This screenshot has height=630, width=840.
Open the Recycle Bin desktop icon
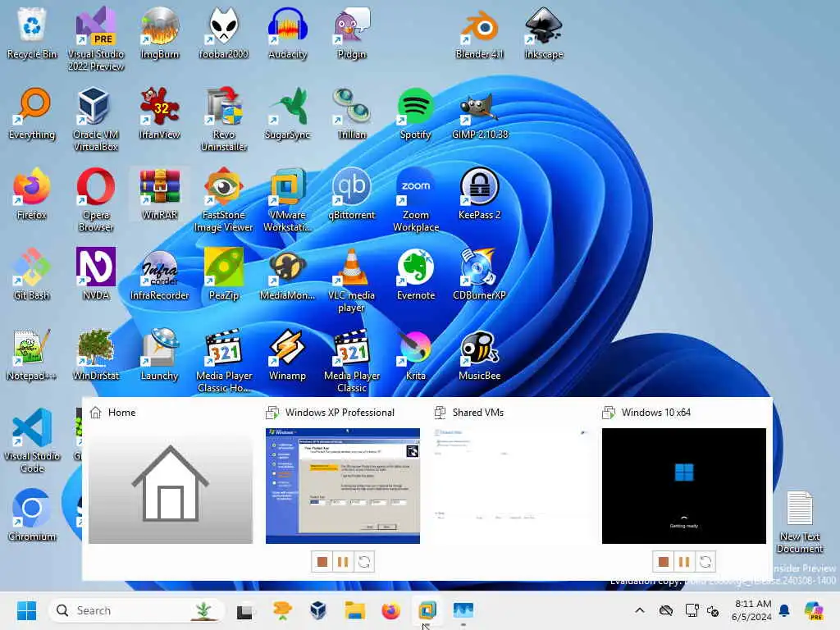point(32,33)
